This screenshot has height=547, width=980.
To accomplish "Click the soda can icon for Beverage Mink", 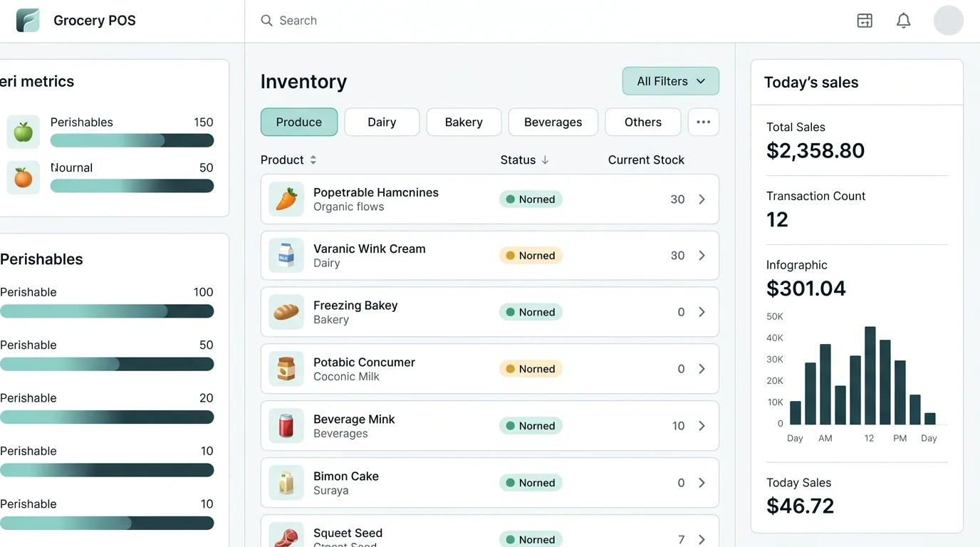I will [286, 426].
